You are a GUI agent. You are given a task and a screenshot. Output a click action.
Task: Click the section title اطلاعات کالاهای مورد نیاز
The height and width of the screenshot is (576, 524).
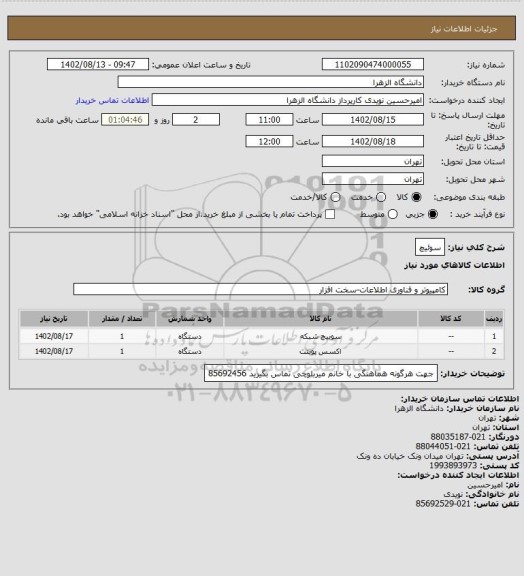point(454,265)
